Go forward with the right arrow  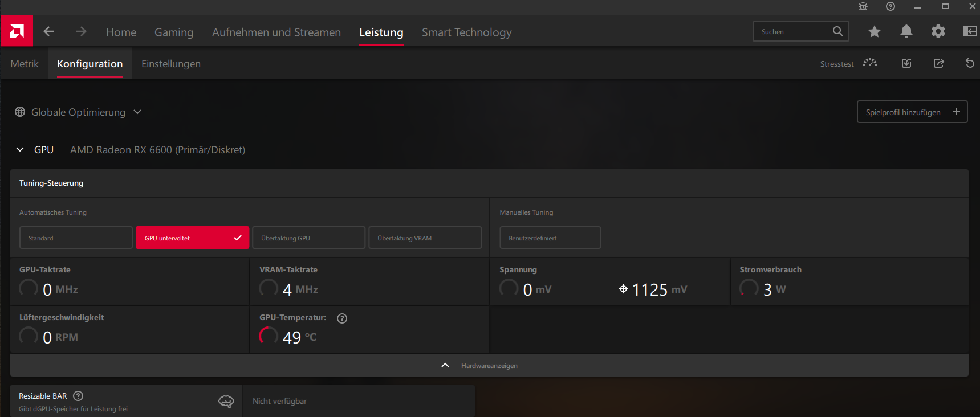pyautogui.click(x=82, y=32)
